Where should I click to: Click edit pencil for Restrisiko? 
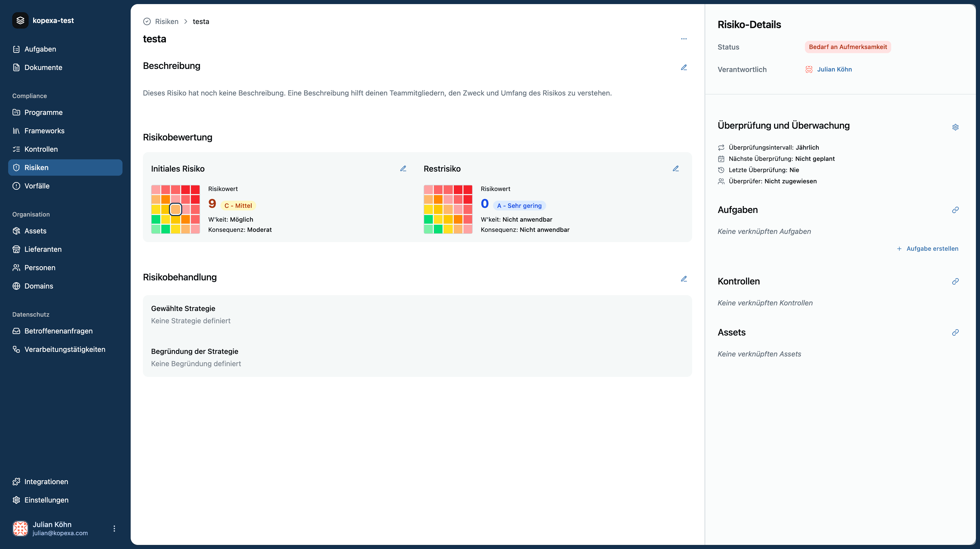[x=676, y=169]
